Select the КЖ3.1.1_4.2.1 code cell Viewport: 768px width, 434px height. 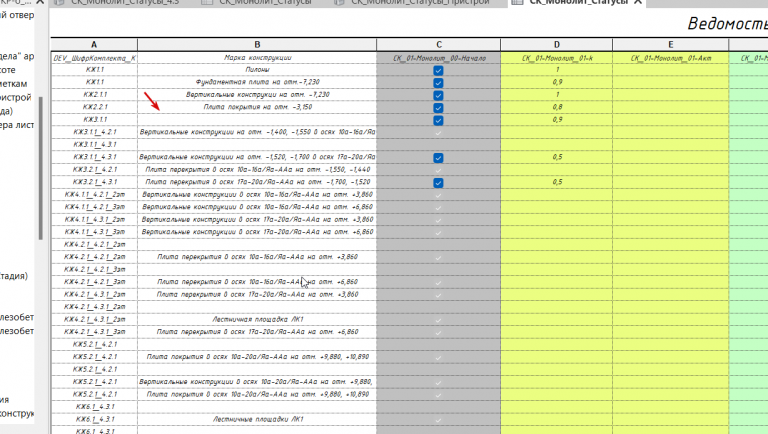point(94,132)
